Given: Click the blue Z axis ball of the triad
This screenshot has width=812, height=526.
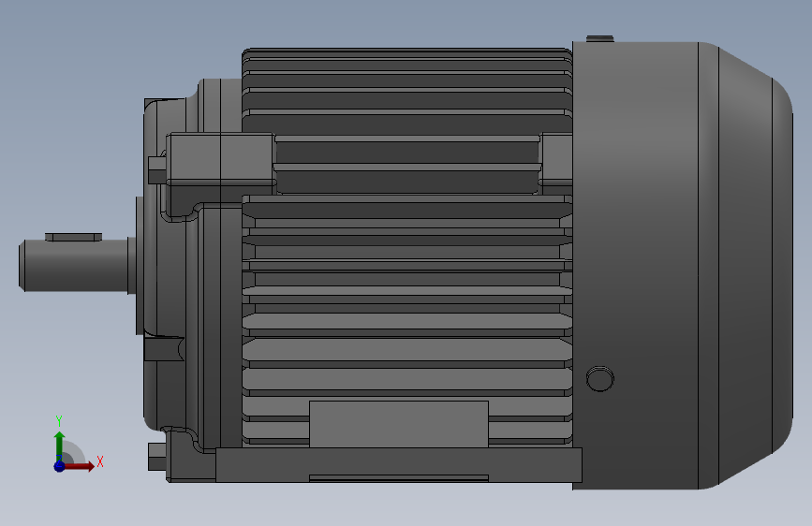Looking at the screenshot, I should click(x=60, y=466).
